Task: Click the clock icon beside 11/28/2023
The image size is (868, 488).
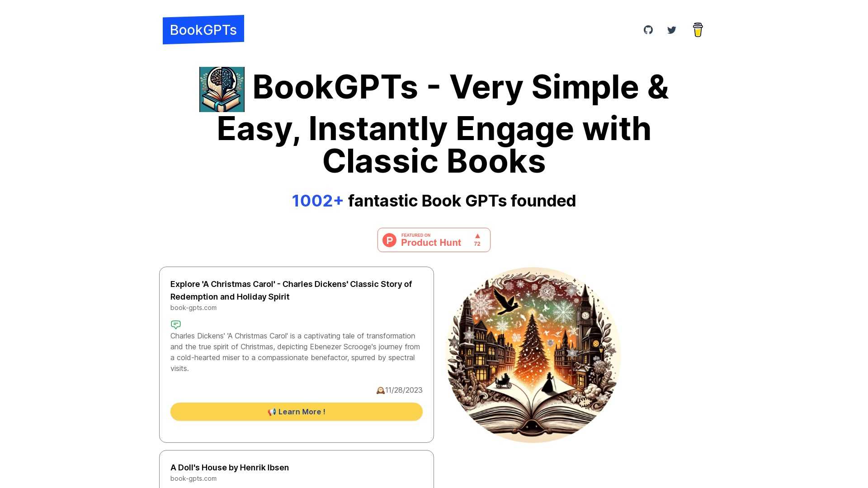Action: pyautogui.click(x=380, y=390)
